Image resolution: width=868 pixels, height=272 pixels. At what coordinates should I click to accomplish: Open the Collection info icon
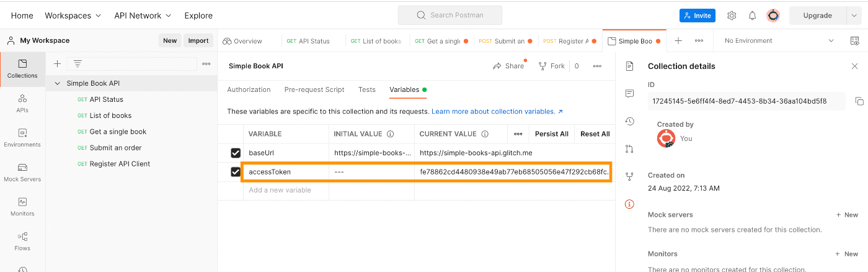point(629,204)
